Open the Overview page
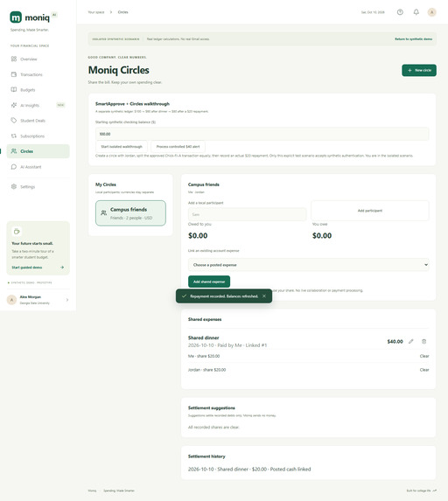 pyautogui.click(x=38, y=59)
